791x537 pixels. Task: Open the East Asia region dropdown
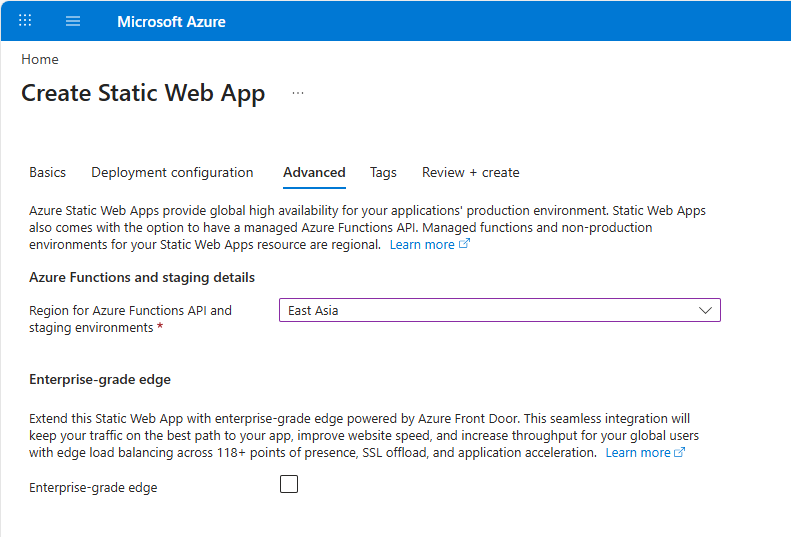499,310
